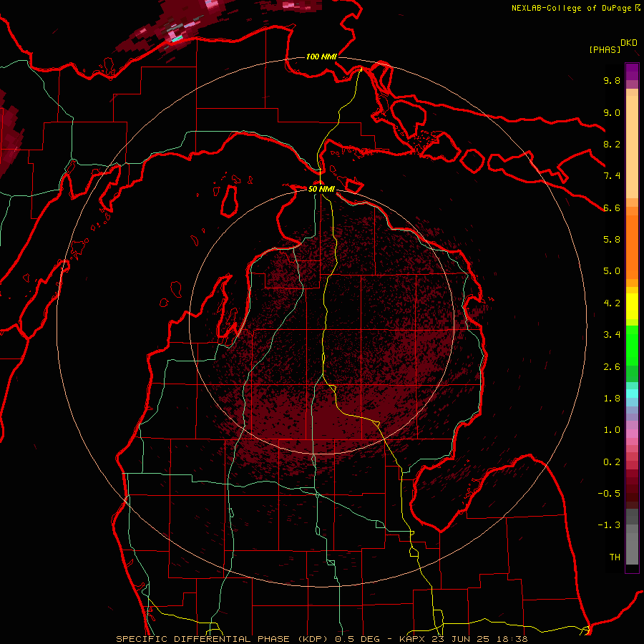Click the NEXLAB-College of DuPage watermark text
The image size is (644, 644).
coord(575,8)
